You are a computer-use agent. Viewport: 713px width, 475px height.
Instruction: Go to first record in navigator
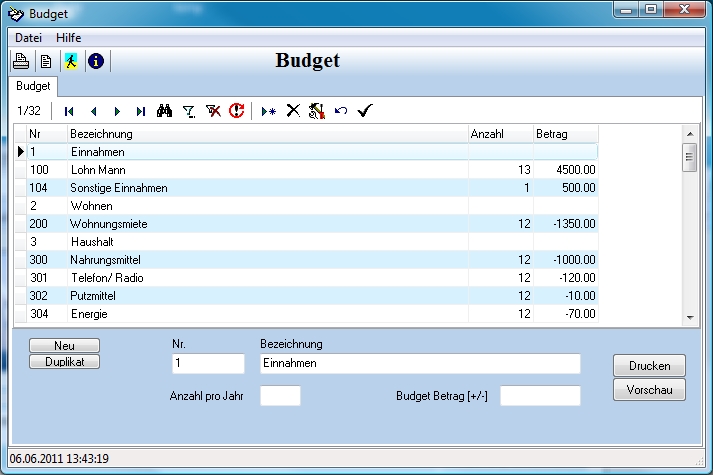[69, 111]
